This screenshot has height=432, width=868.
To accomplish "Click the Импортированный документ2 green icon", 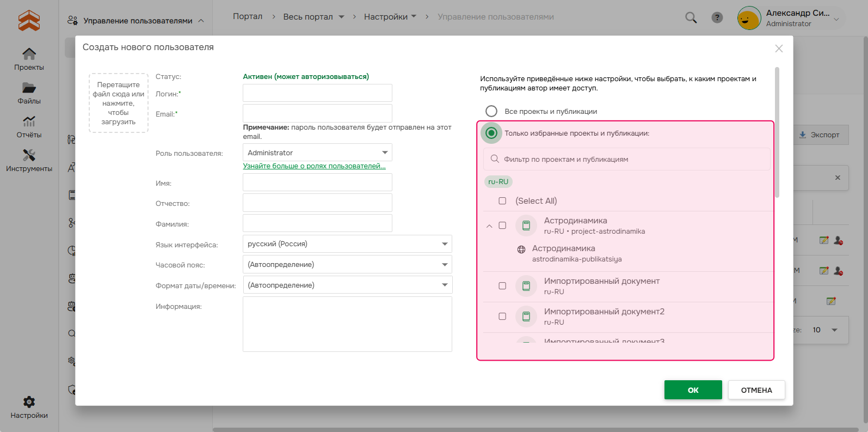I will (526, 316).
